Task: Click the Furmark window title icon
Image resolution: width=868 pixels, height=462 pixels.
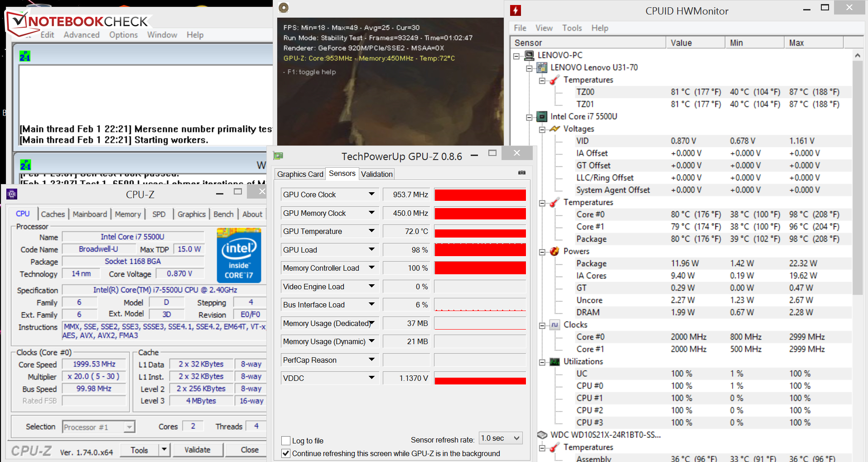Action: pos(284,7)
